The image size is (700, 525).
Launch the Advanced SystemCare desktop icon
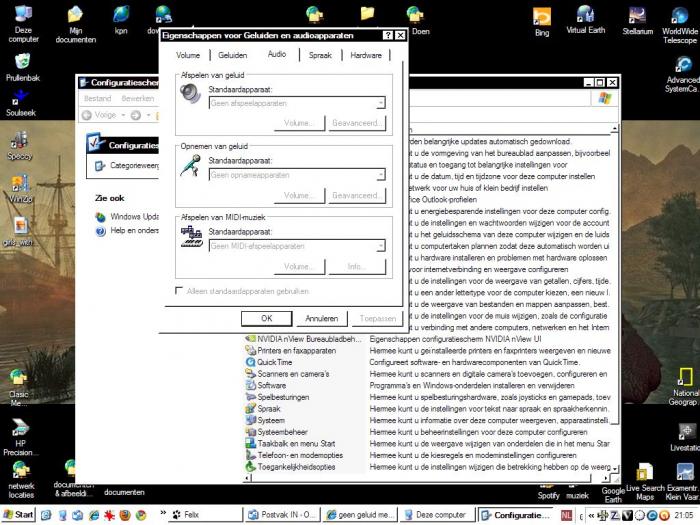pos(682,75)
